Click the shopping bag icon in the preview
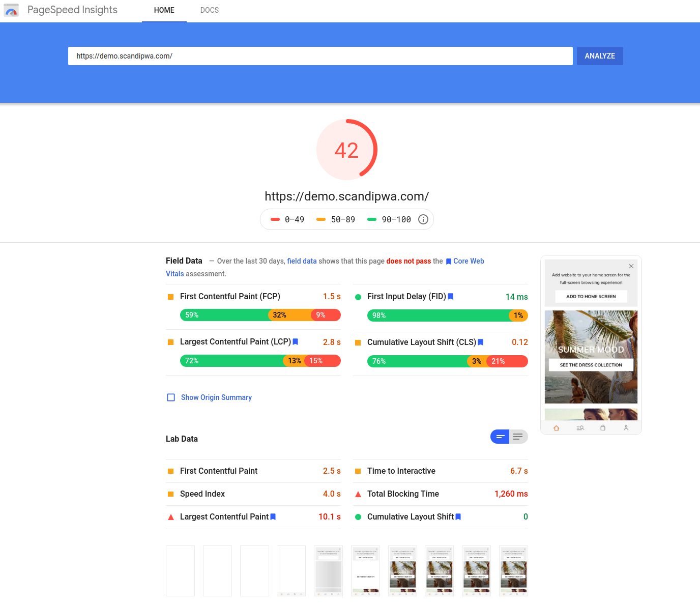This screenshot has width=700, height=604. pos(603,428)
